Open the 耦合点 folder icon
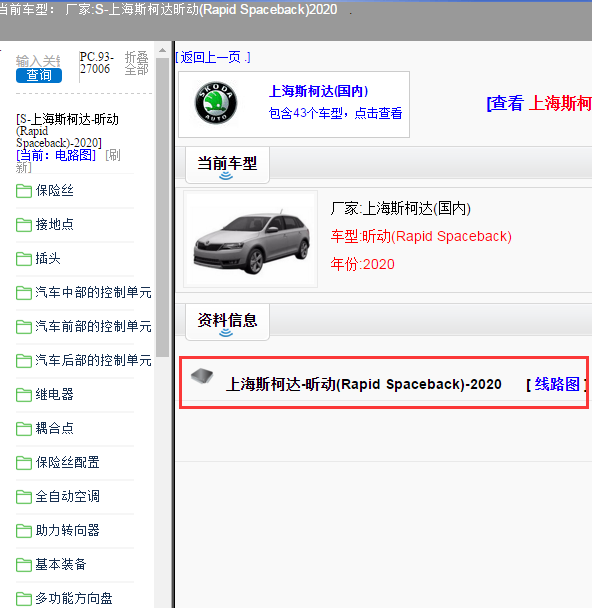 pyautogui.click(x=24, y=429)
